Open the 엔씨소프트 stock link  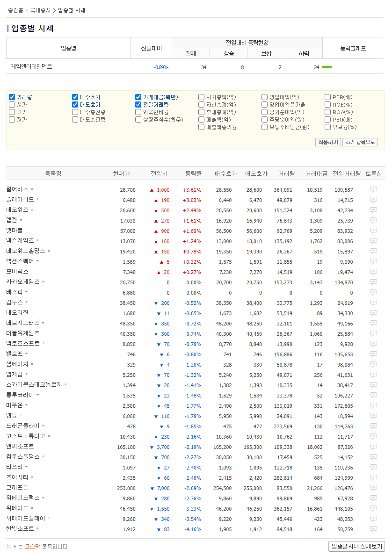click(20, 447)
